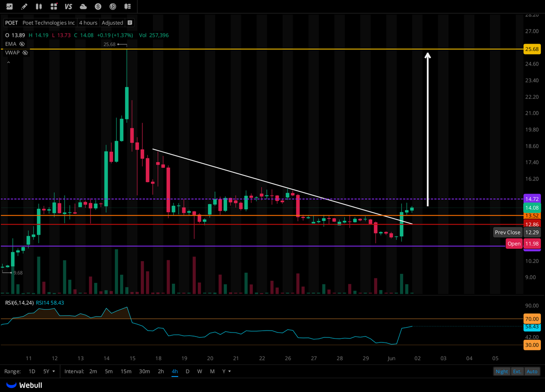Click the VS compare icon
545x392 pixels.
coord(69,6)
